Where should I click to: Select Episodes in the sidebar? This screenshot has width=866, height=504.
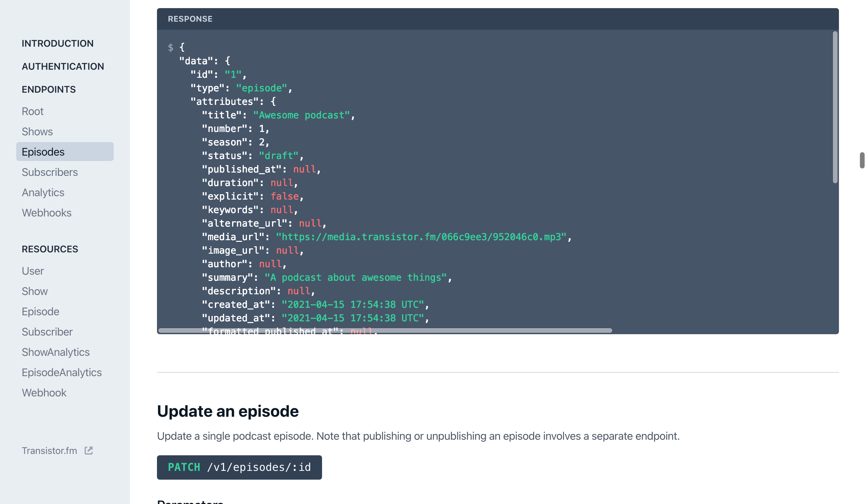43,152
